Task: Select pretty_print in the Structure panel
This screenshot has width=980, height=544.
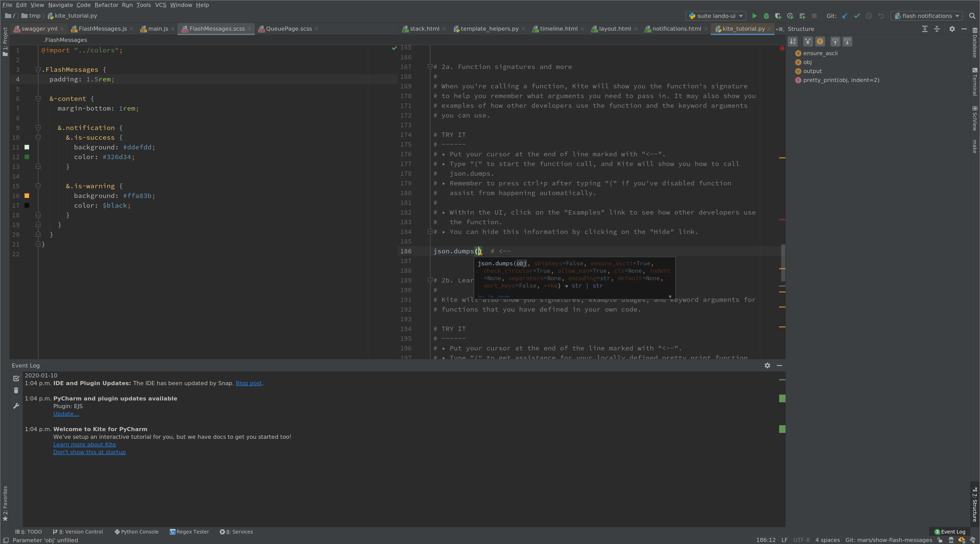Action: [841, 80]
